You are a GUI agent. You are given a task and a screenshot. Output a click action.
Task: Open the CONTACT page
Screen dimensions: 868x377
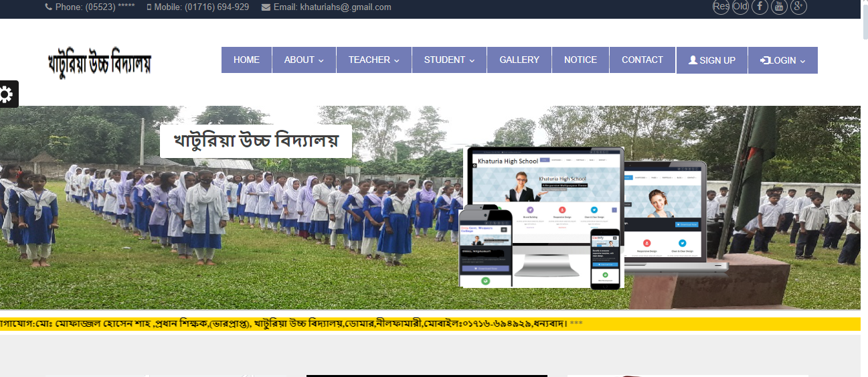click(642, 60)
